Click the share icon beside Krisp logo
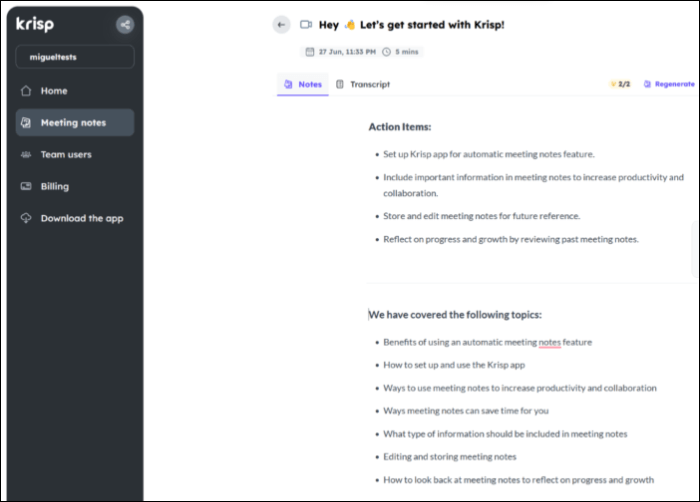Viewport: 700px width, 502px height. 124,25
